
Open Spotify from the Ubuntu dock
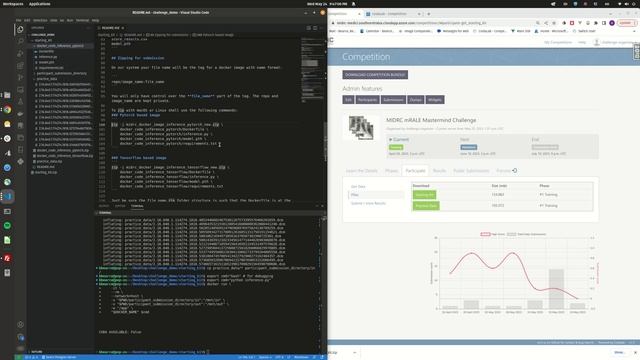click(x=7, y=225)
